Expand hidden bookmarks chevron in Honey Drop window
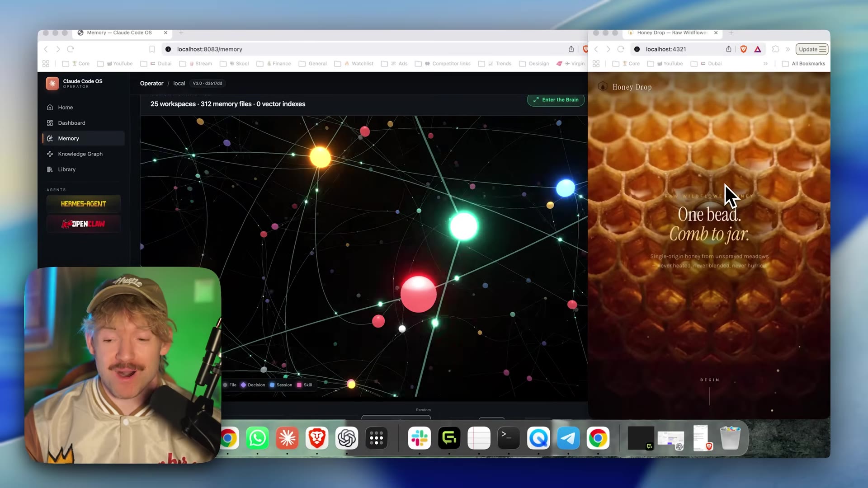 (765, 64)
